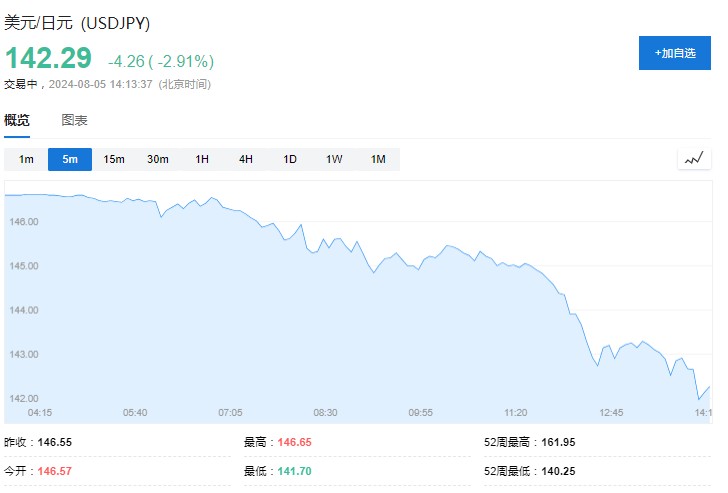Viewport: 728px width, 493px height.
Task: Select the 15m timeframe
Action: (114, 159)
